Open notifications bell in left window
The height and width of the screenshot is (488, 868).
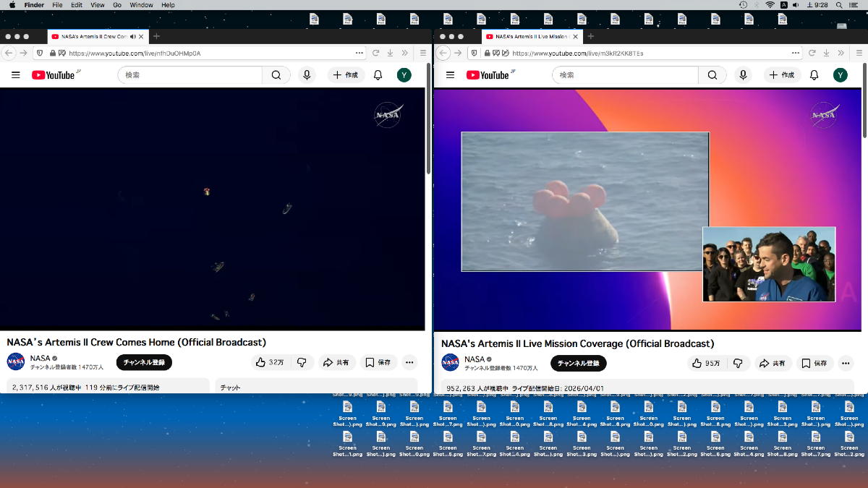point(378,75)
